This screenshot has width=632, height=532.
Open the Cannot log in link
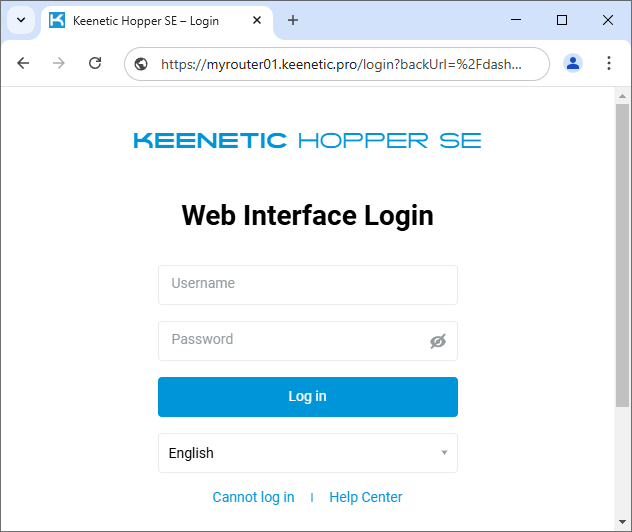point(253,497)
